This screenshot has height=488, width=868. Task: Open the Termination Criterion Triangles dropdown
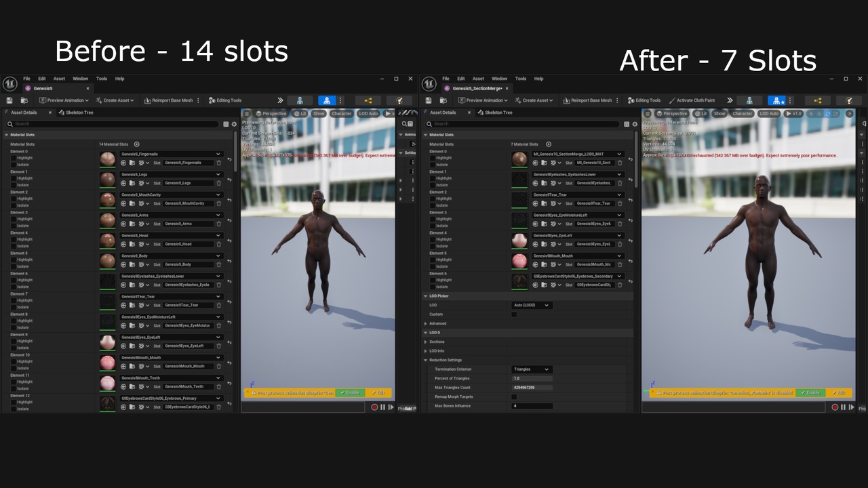tap(532, 369)
